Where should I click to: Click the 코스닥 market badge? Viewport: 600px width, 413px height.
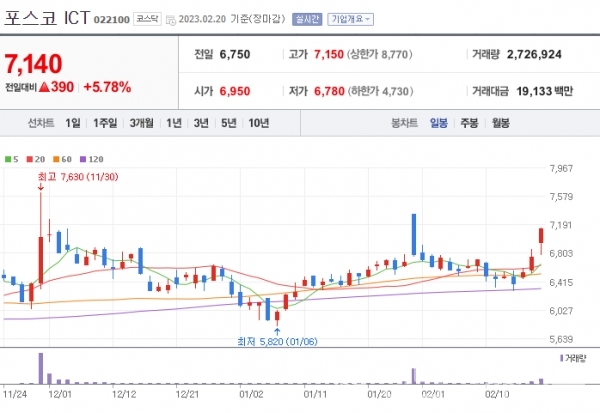click(x=148, y=19)
